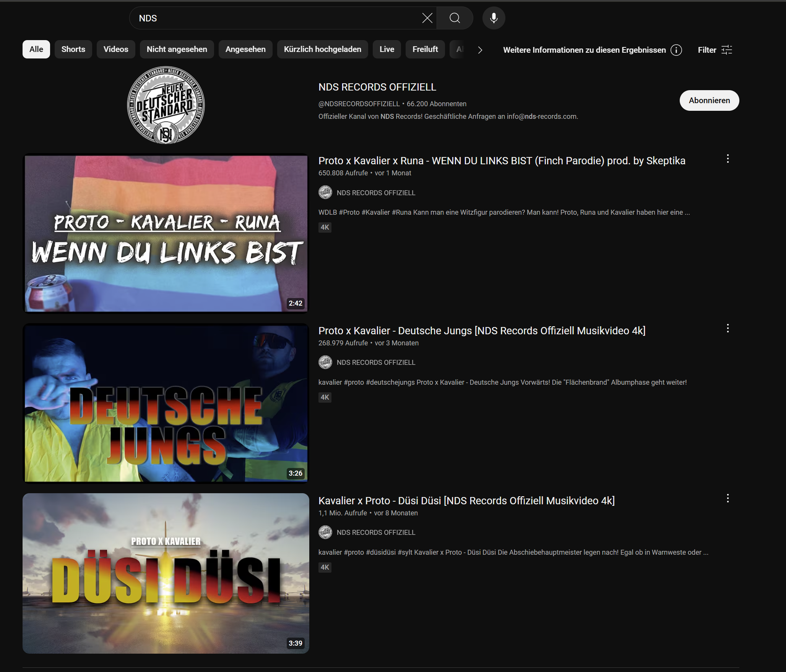This screenshot has height=672, width=786.
Task: Click the magnifying glass search button
Action: pos(455,18)
